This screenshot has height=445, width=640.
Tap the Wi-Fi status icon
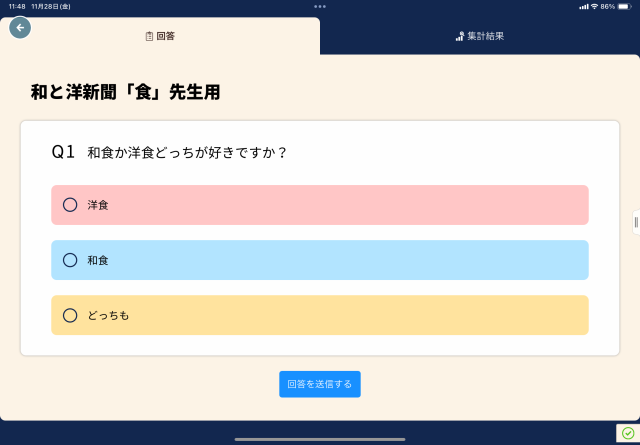tap(594, 6)
